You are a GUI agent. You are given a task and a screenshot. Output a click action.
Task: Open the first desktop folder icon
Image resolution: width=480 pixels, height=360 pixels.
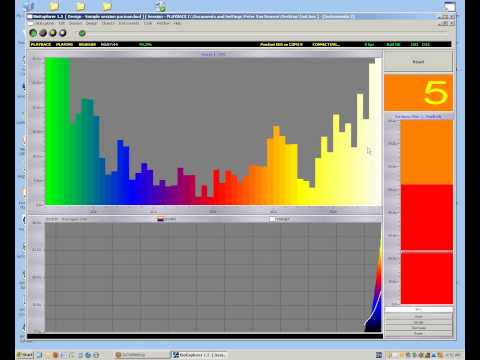coord(54,6)
